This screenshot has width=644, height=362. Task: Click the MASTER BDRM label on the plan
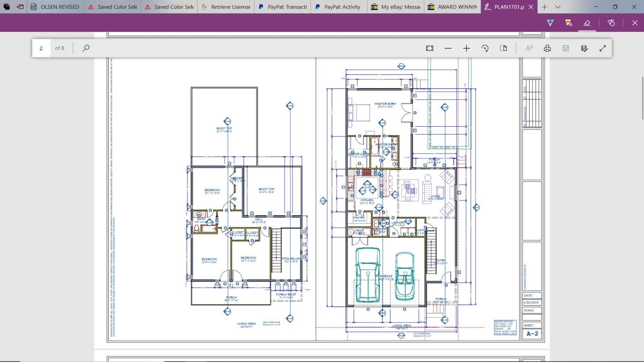pyautogui.click(x=385, y=104)
